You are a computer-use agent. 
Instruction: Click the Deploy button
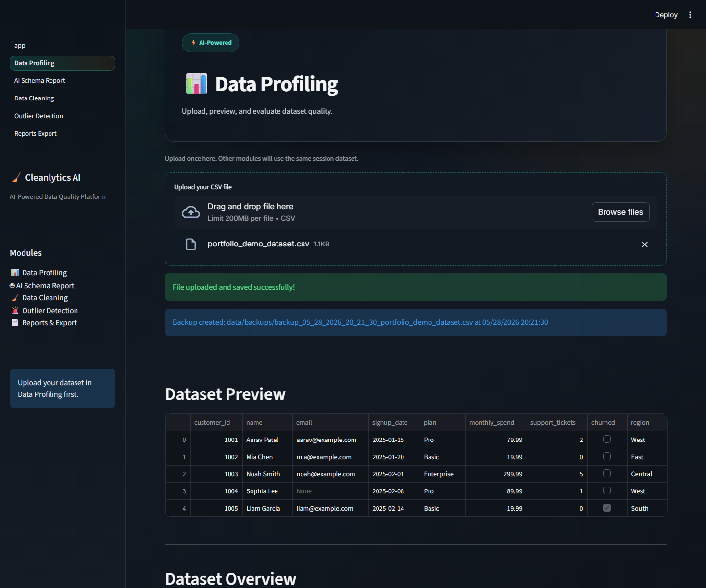pos(666,15)
